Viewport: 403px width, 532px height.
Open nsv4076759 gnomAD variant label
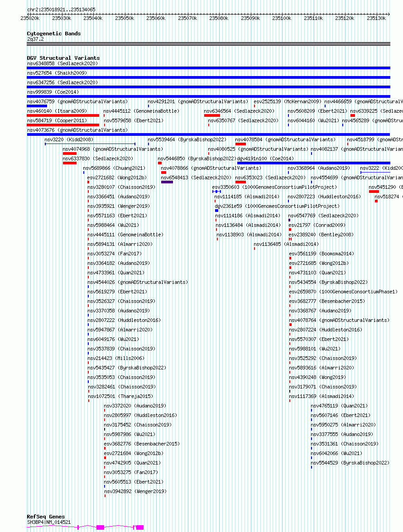[x=77, y=101]
